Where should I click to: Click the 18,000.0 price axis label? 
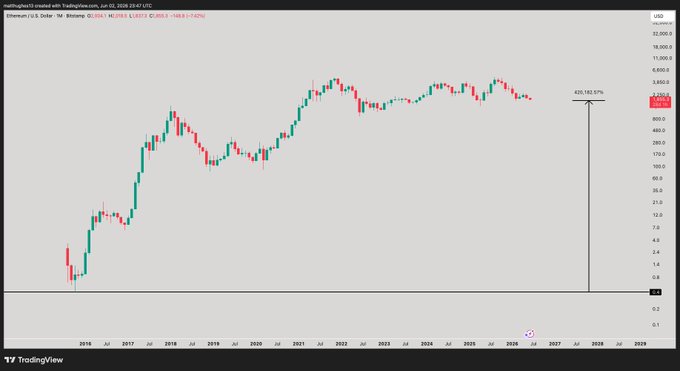[x=662, y=47]
